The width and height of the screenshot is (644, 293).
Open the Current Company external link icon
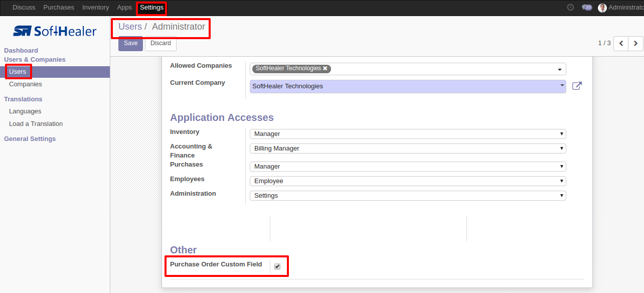pyautogui.click(x=577, y=86)
